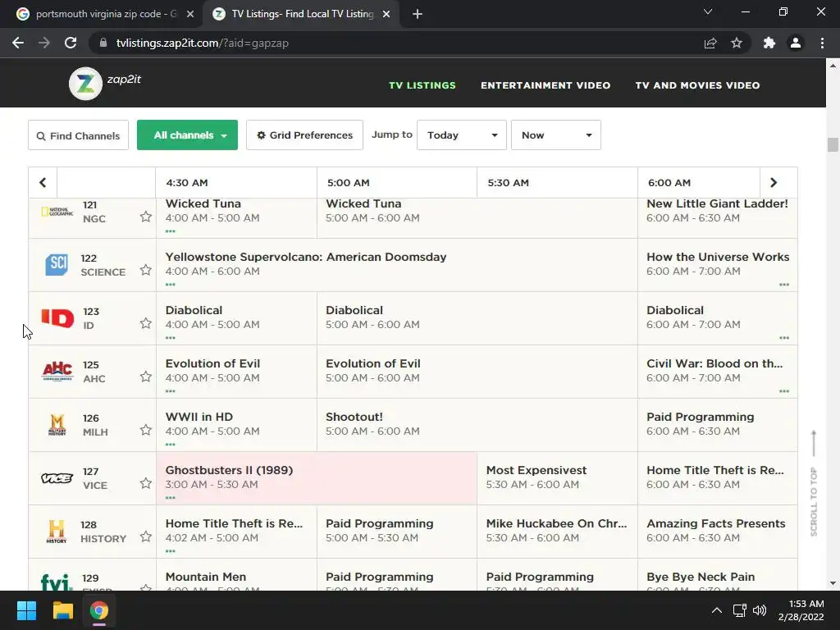The width and height of the screenshot is (840, 630).
Task: Open the TV AND MOVIES VIDEO nav item
Action: pyautogui.click(x=697, y=85)
